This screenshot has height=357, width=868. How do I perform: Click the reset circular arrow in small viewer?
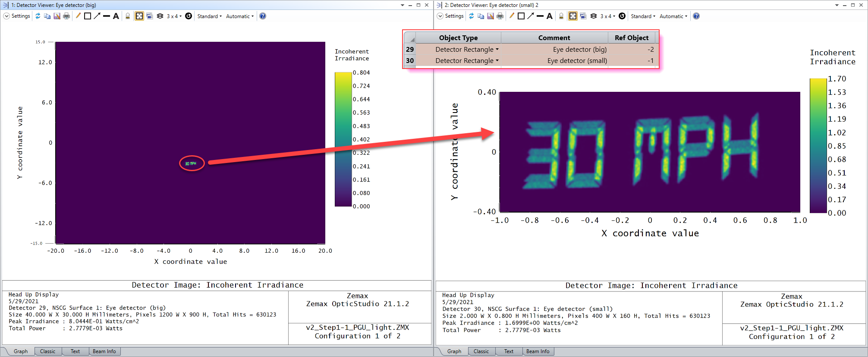(x=622, y=16)
